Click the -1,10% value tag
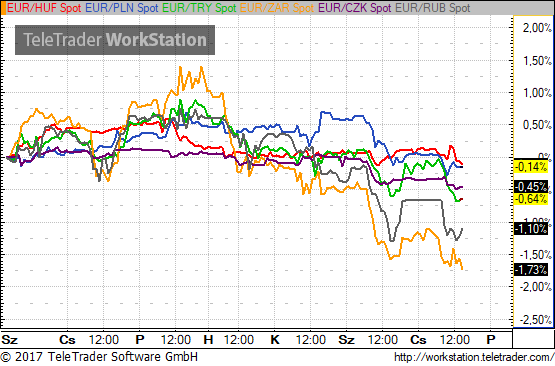Image resolution: width=555 pixels, height=366 pixels. (x=531, y=229)
